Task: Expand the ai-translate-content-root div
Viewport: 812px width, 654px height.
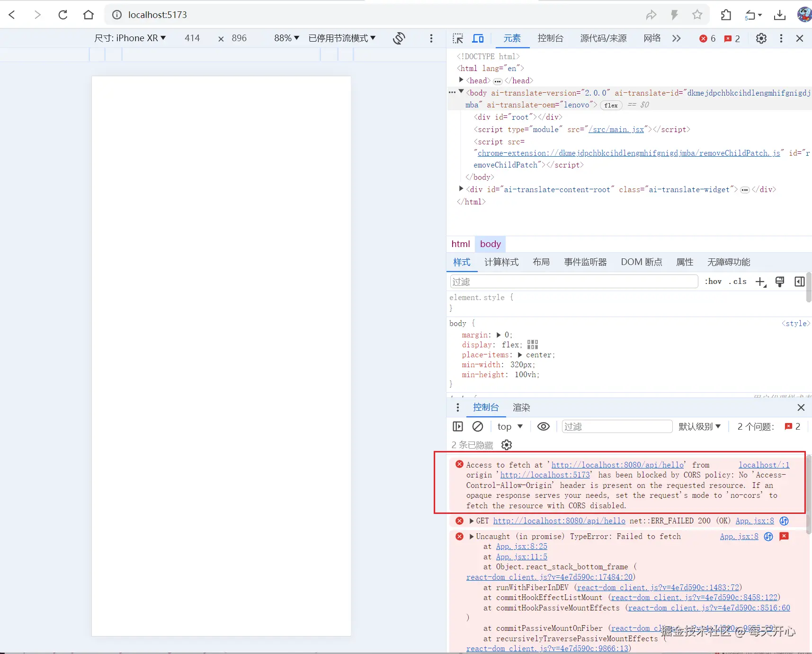Action: point(461,189)
